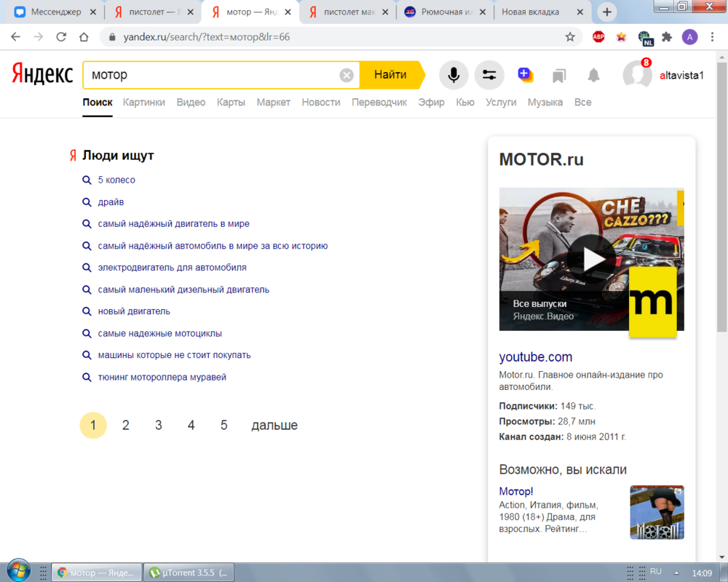Play the MOTOR.ru video
The image size is (728, 582).
tap(591, 259)
